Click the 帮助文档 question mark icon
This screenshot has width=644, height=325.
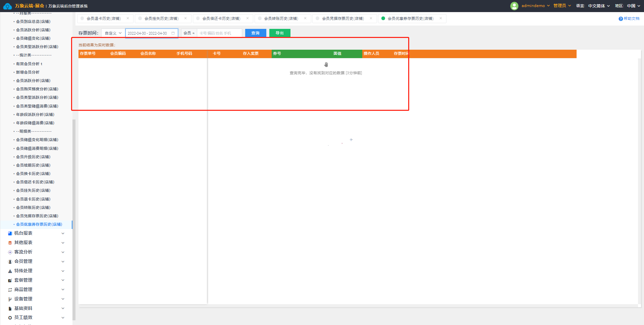(621, 19)
